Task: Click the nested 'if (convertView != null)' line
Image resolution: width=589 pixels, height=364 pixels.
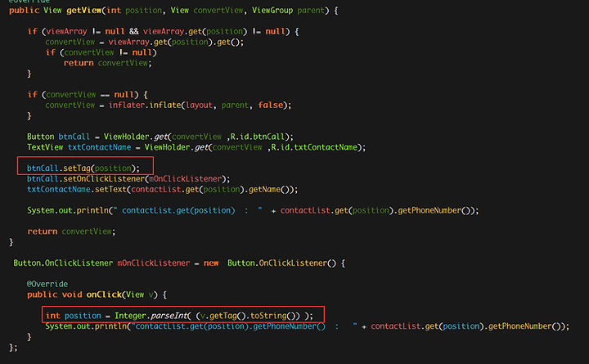Action: pyautogui.click(x=101, y=52)
